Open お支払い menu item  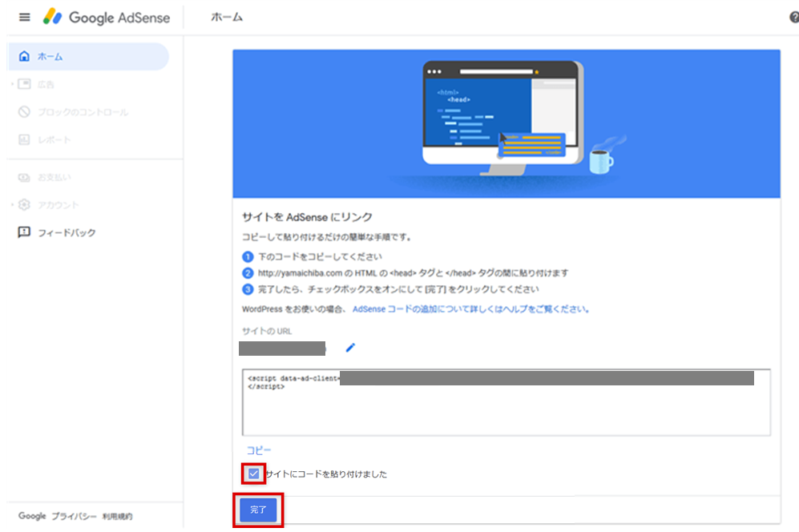(54, 177)
